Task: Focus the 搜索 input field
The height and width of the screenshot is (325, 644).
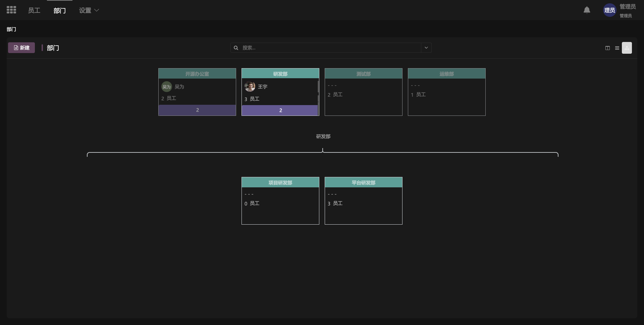Action: pyautogui.click(x=330, y=48)
